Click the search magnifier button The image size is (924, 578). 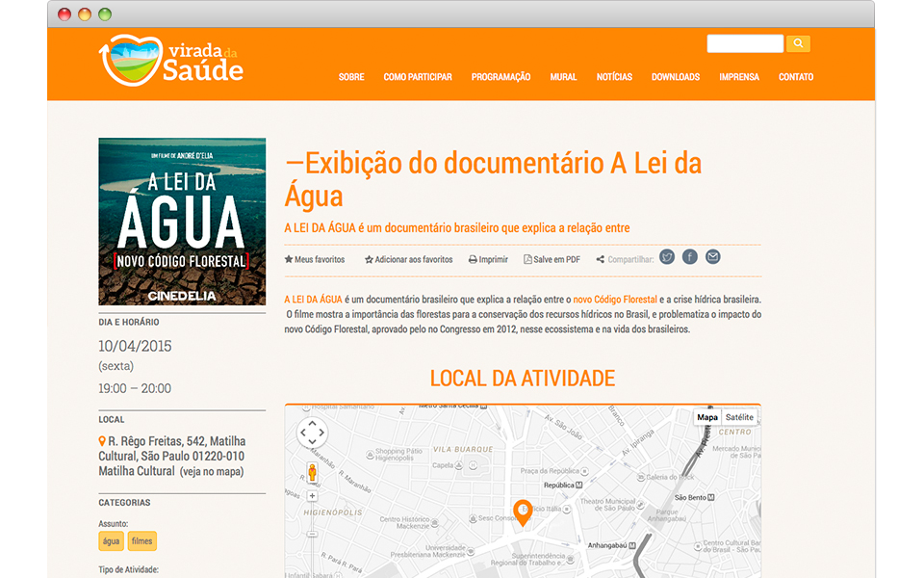[x=798, y=43]
